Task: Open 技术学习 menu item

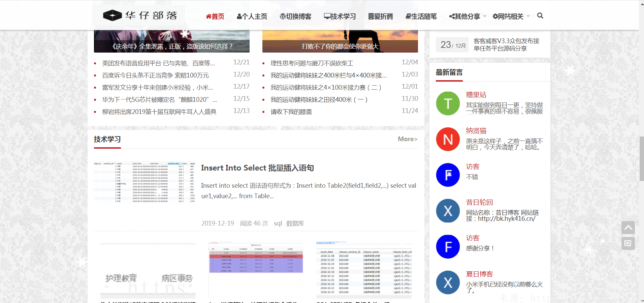Action: [x=340, y=17]
